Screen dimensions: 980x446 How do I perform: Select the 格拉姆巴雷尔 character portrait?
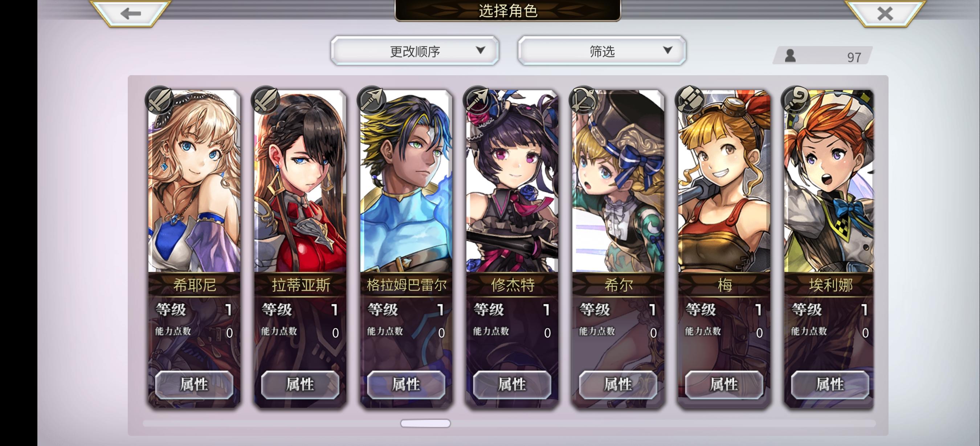[x=406, y=181]
